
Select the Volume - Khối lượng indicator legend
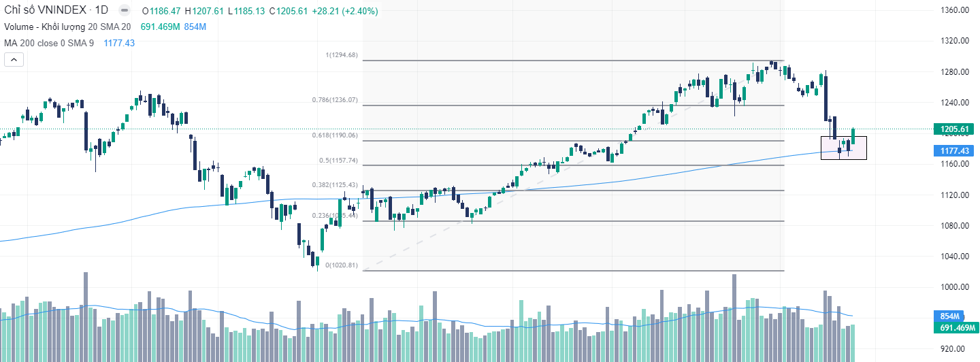(67, 27)
